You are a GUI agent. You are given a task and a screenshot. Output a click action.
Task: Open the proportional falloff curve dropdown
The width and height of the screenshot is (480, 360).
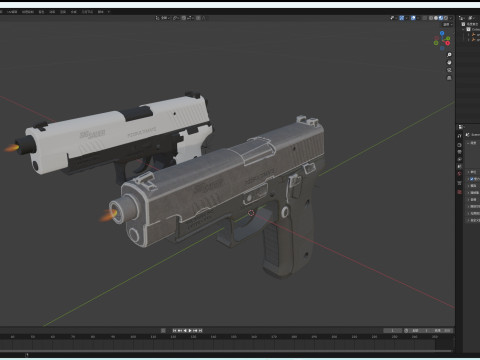(204, 18)
